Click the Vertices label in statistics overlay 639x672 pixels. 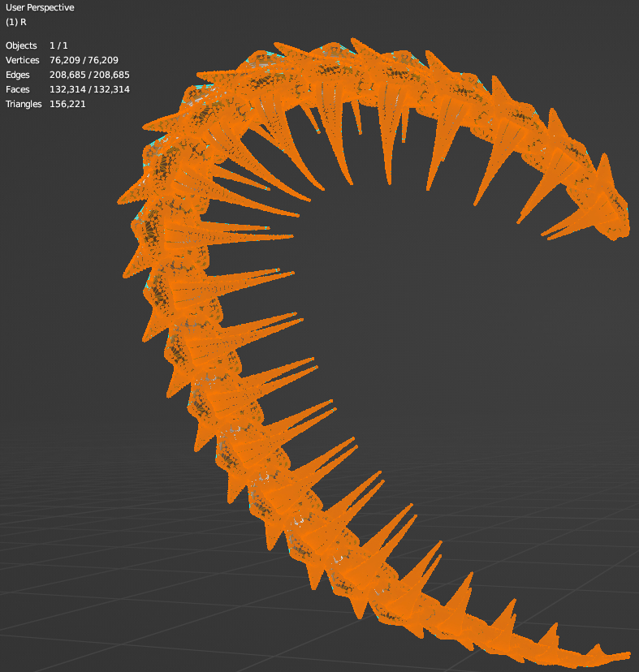pos(22,61)
